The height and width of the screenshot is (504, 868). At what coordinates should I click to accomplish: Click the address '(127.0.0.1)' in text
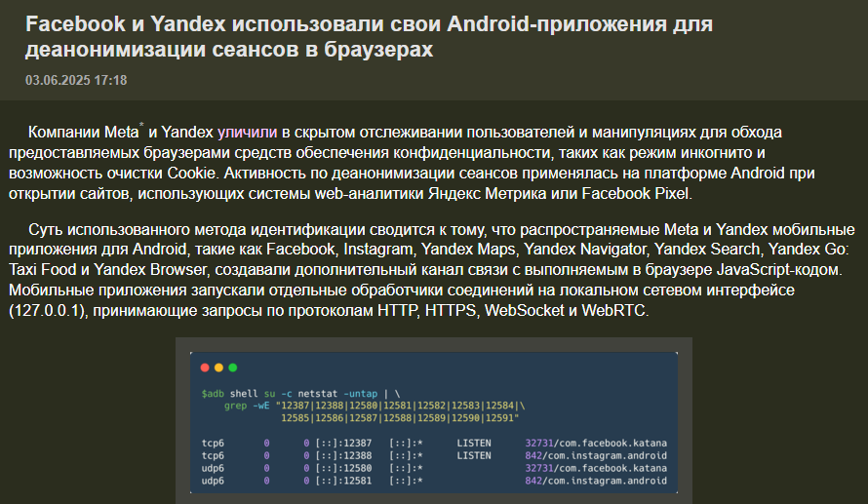point(48,311)
